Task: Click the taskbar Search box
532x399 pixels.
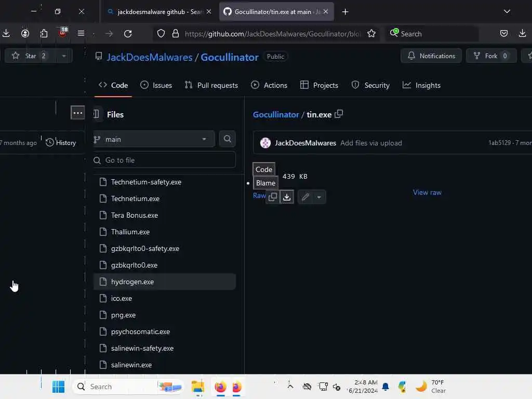Action: tap(128, 387)
